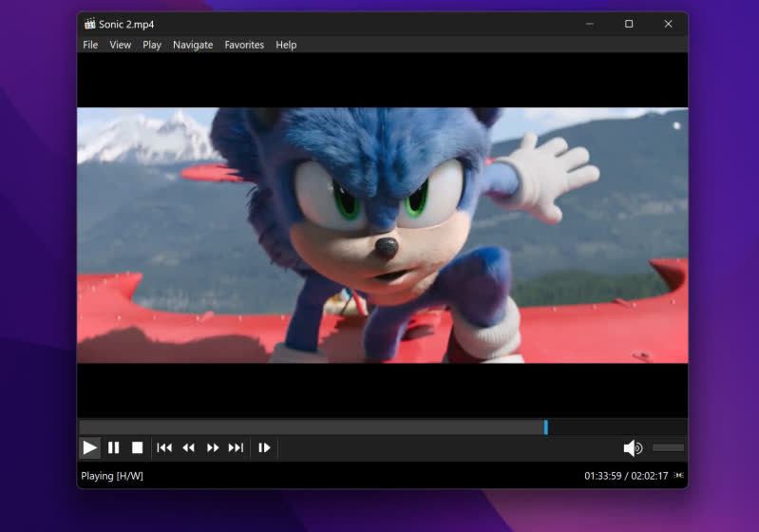This screenshot has height=532, width=759.
Task: Click the seek bar position marker
Action: 546,427
